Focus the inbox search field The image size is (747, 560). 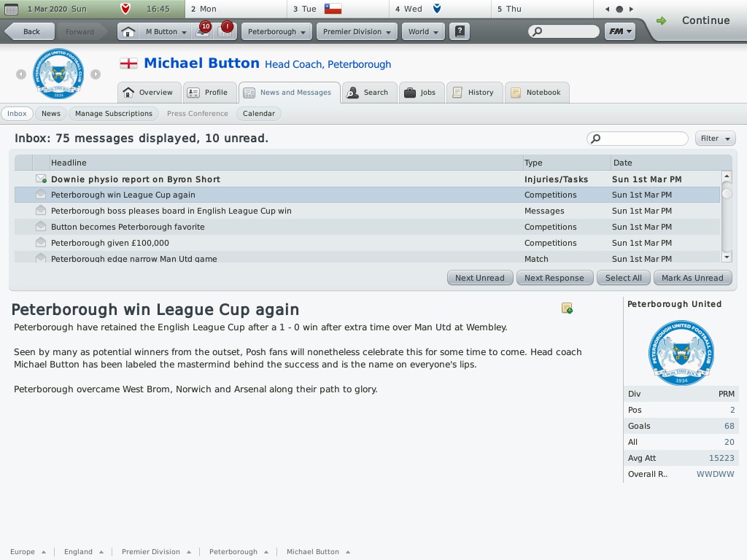click(638, 139)
